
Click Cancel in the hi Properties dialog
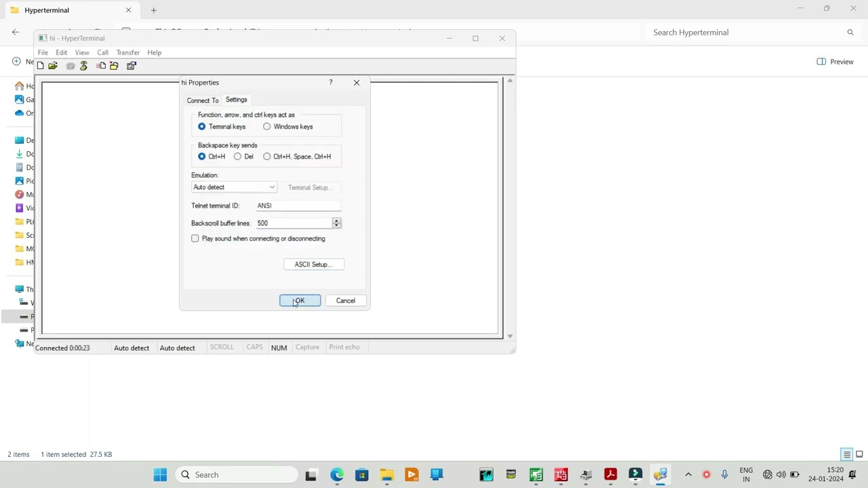pos(345,301)
